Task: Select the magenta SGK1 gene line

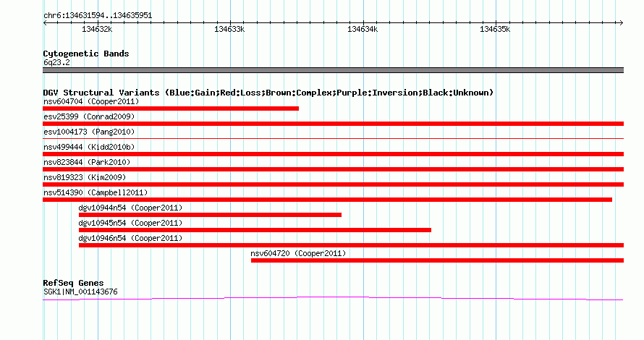Action: coord(333,299)
